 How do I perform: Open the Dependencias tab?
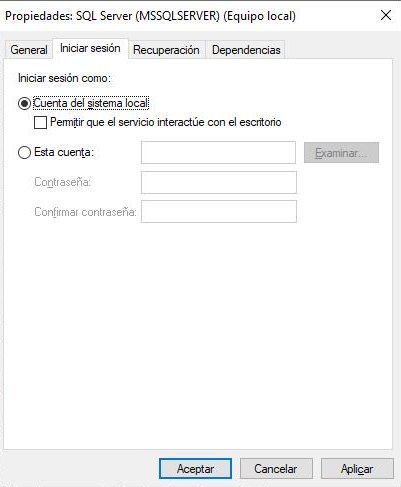click(246, 50)
